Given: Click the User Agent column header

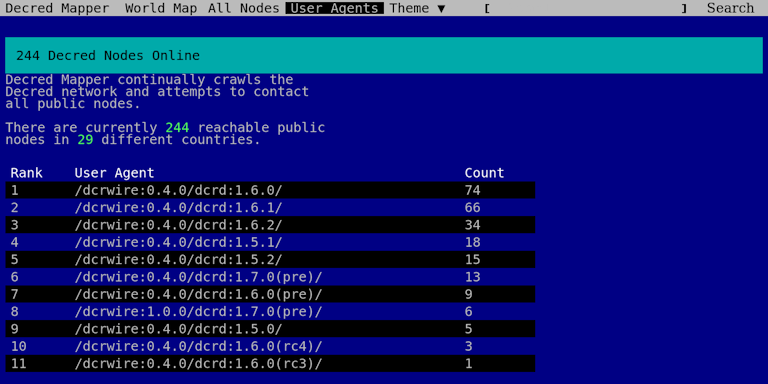Looking at the screenshot, I should click(114, 173).
